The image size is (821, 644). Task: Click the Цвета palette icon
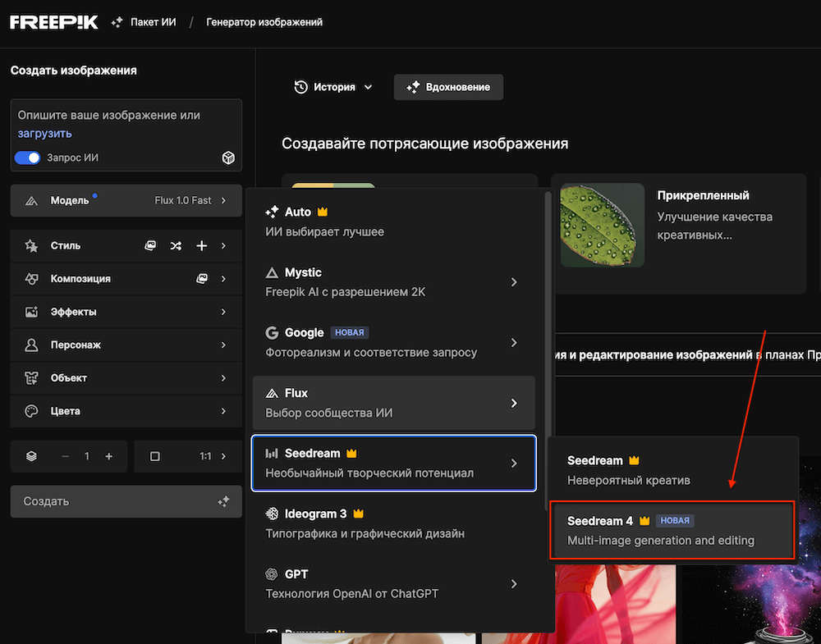[31, 411]
